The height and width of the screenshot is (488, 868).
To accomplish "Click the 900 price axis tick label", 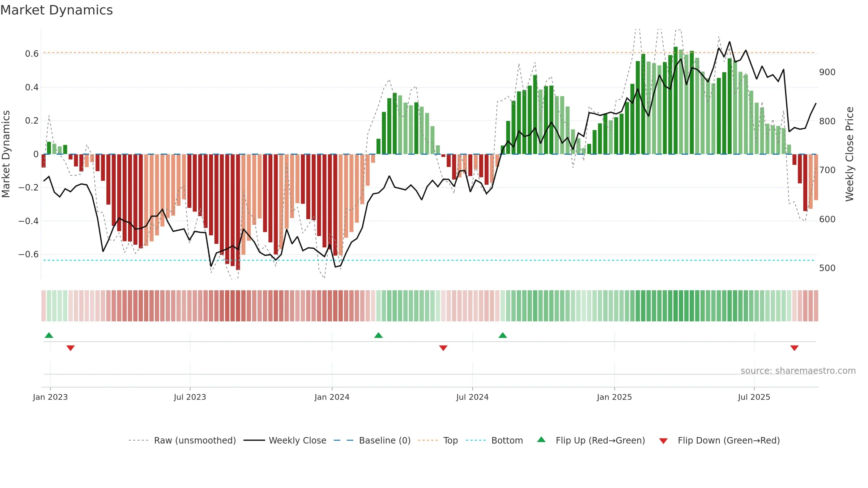I will click(x=827, y=72).
